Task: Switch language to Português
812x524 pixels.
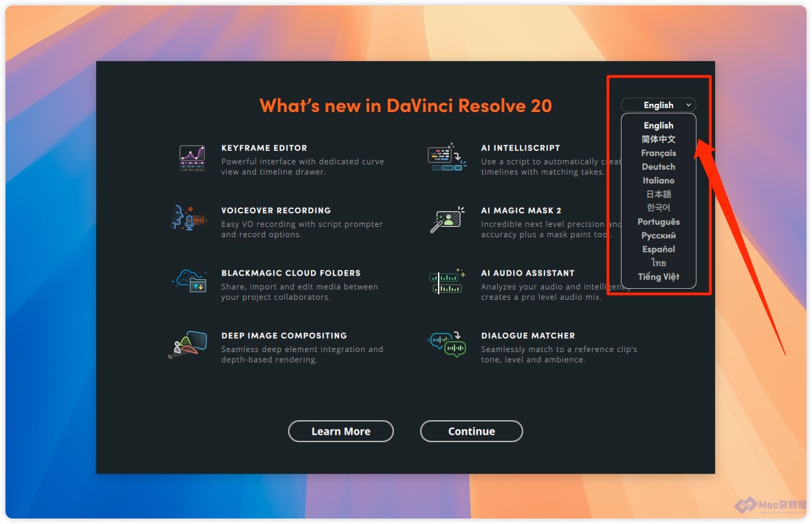Action: coord(658,221)
